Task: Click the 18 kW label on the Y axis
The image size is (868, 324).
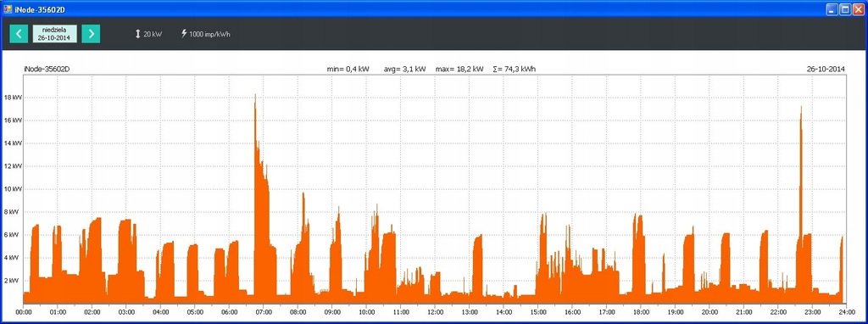Action: point(13,98)
